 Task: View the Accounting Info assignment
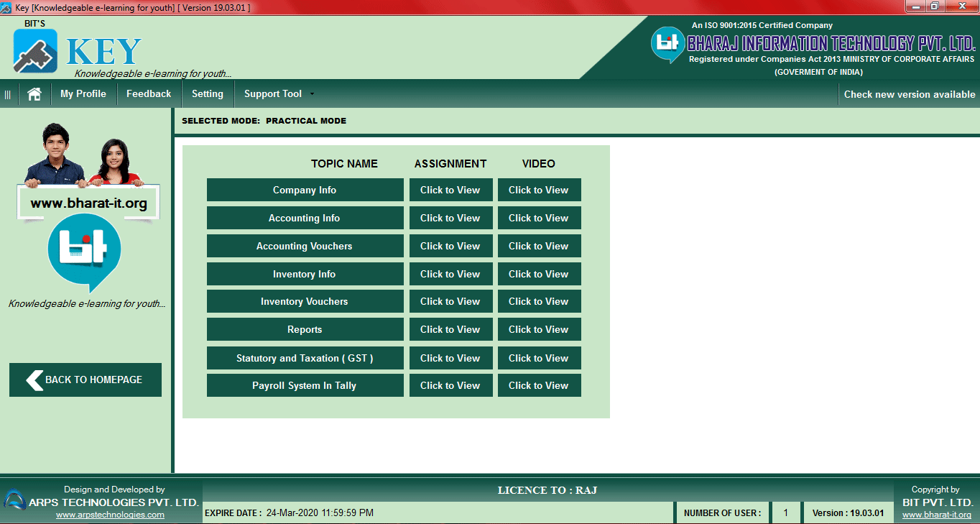click(451, 218)
